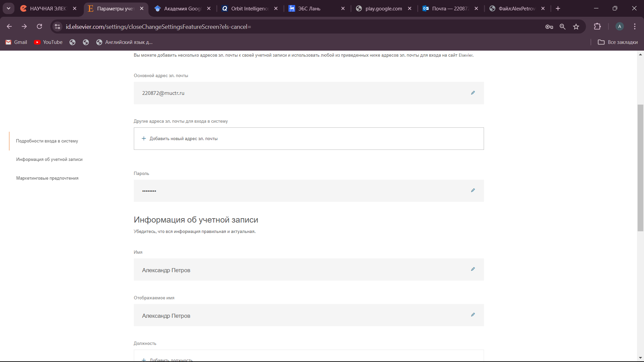Click the bookmark star icon in address bar
The width and height of the screenshot is (644, 362).
577,26
